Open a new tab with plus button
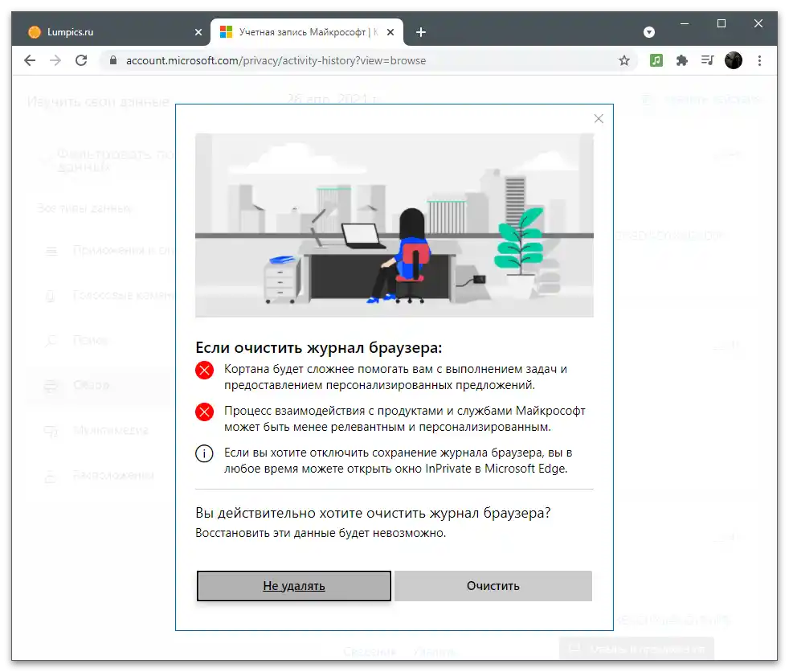The image size is (789, 672). click(421, 32)
